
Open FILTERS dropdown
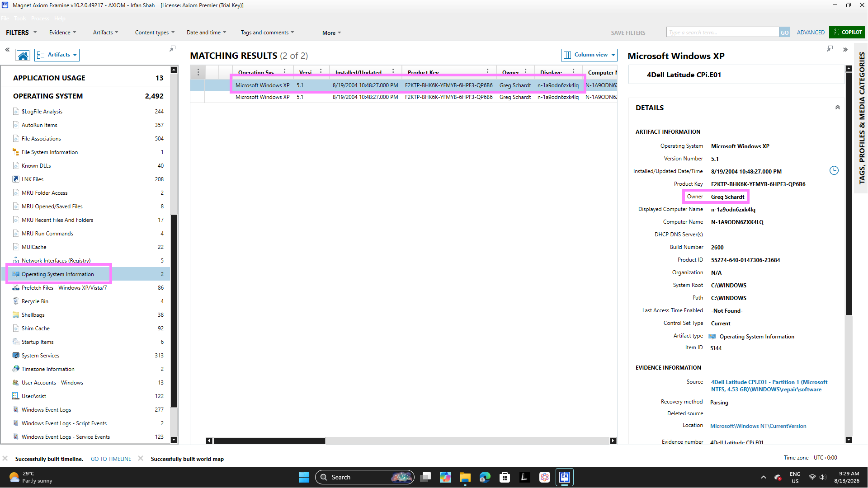(x=21, y=33)
